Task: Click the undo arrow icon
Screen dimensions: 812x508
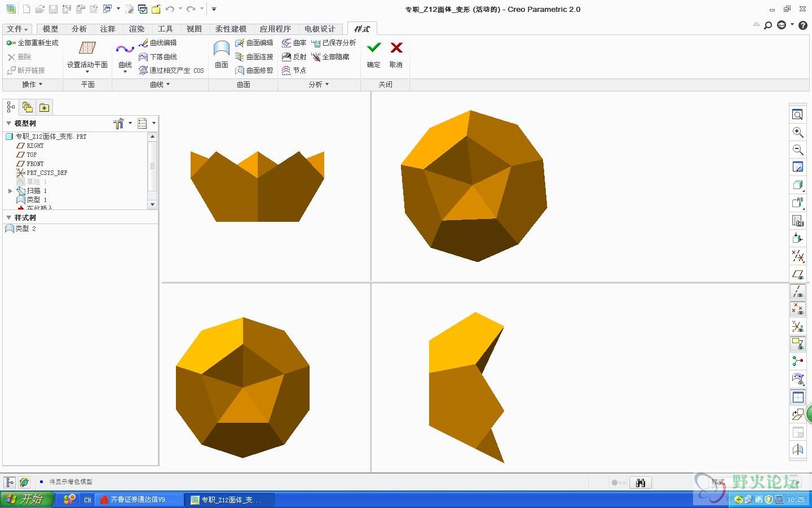Action: (x=170, y=9)
